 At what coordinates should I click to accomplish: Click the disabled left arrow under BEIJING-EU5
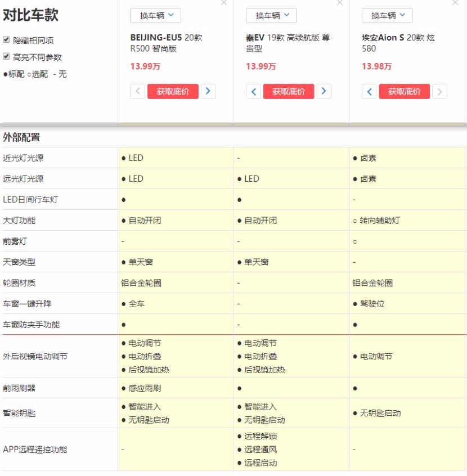click(x=137, y=91)
